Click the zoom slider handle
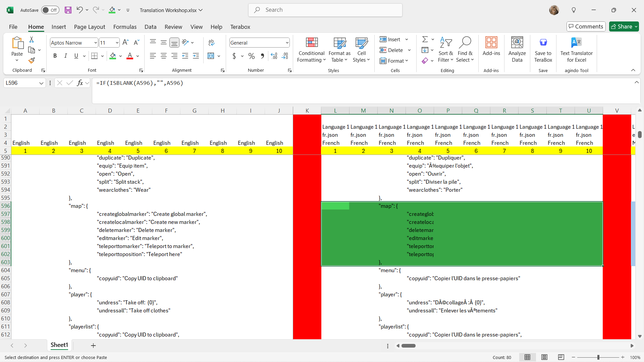The height and width of the screenshot is (362, 644). coord(598,357)
